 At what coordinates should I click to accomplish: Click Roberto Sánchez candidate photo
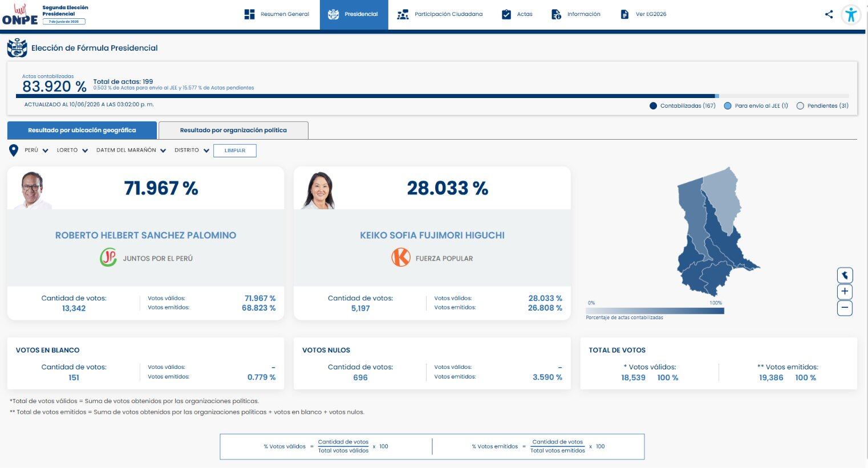pyautogui.click(x=33, y=190)
